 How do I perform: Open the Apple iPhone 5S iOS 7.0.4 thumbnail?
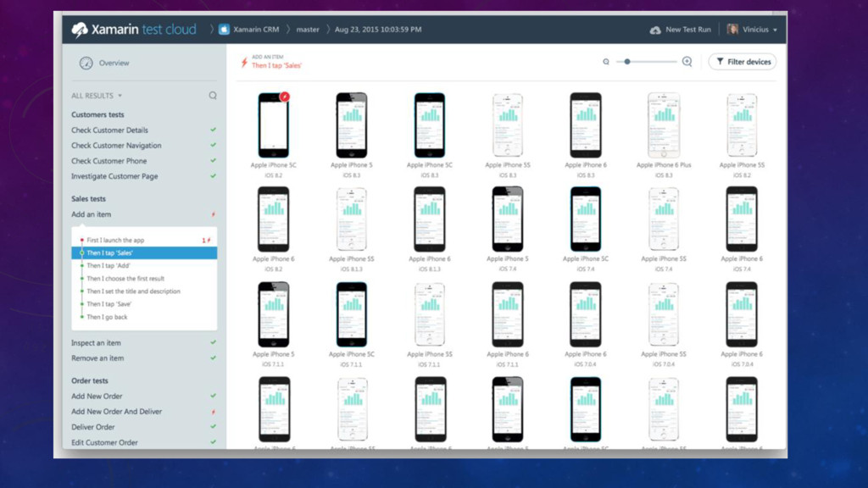664,314
